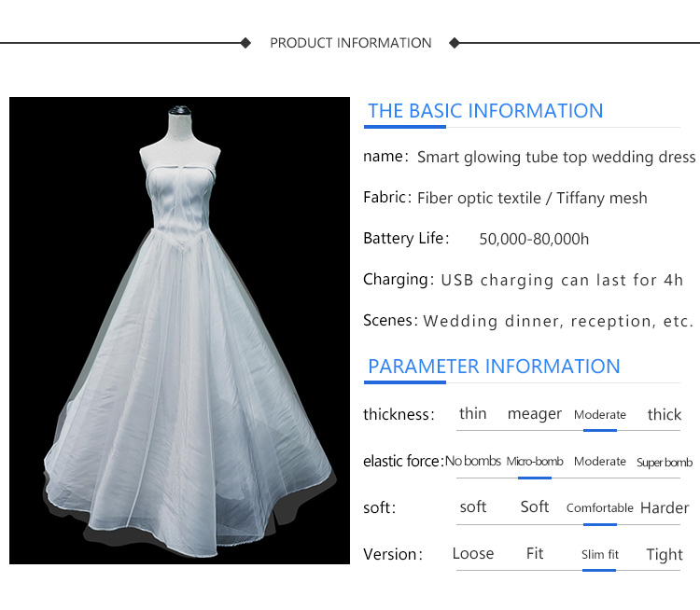Pick the Tight version option

pos(664,555)
